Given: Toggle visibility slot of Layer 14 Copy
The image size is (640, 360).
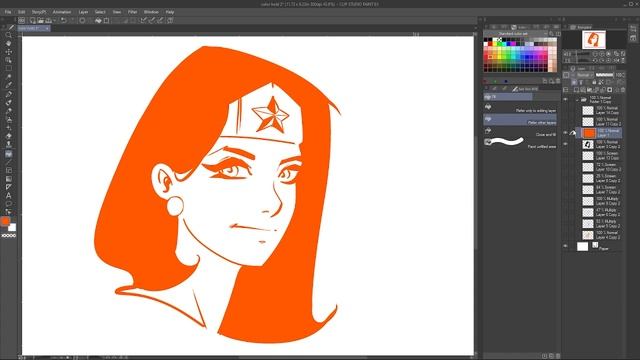Looking at the screenshot, I should 565,110.
